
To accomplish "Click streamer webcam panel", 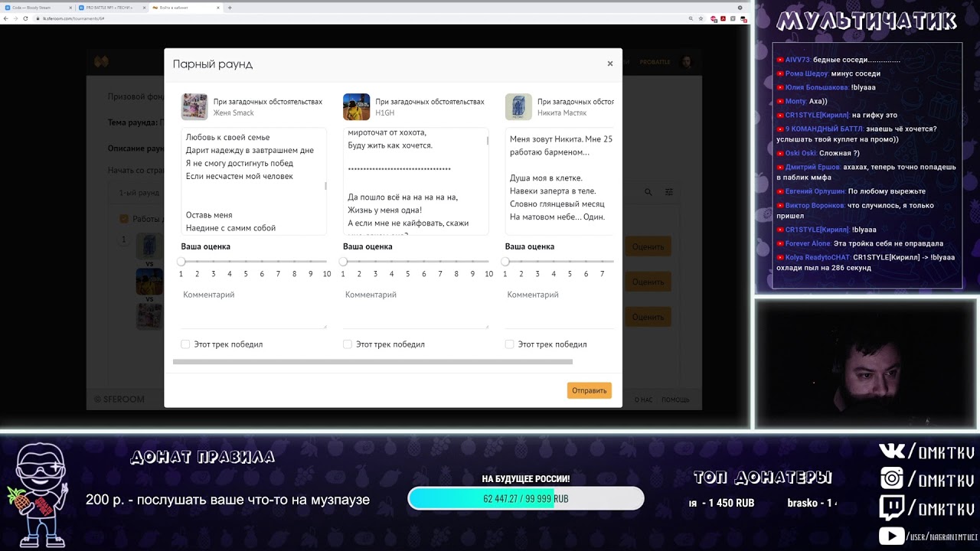I will pyautogui.click(x=866, y=364).
